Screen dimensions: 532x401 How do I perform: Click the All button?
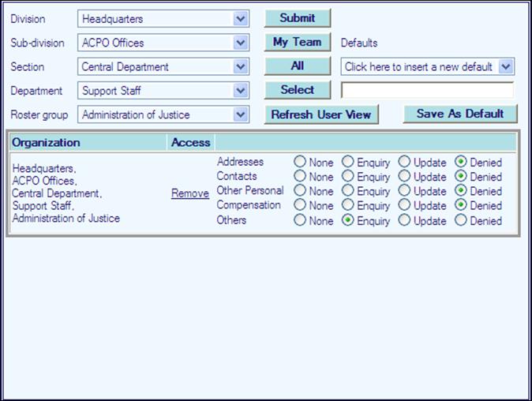click(297, 66)
